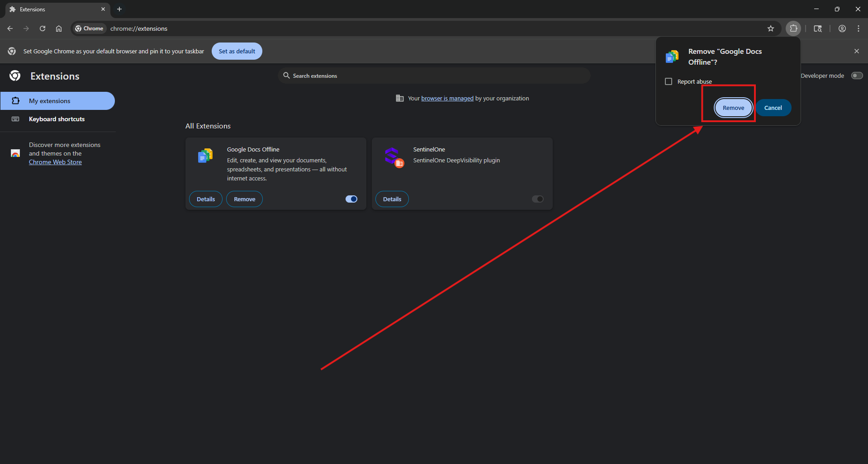
Task: Click the browser forward arrow
Action: 26,28
